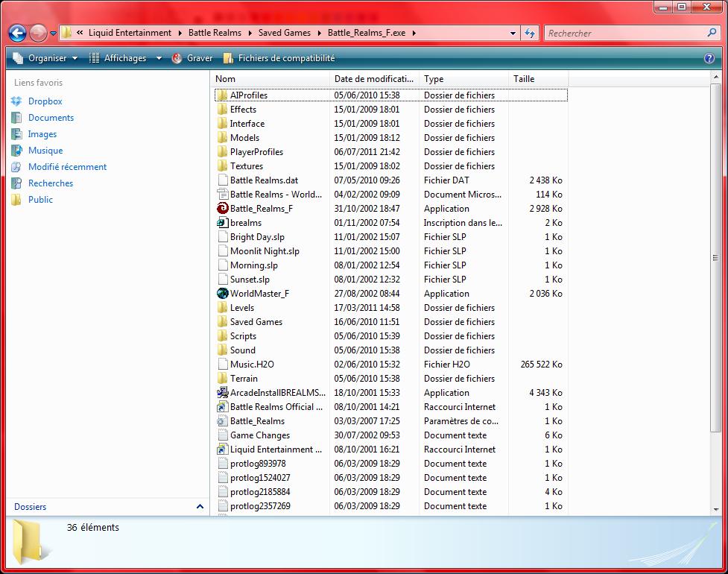Select the Morning.slp file name
The image size is (728, 574).
click(254, 265)
